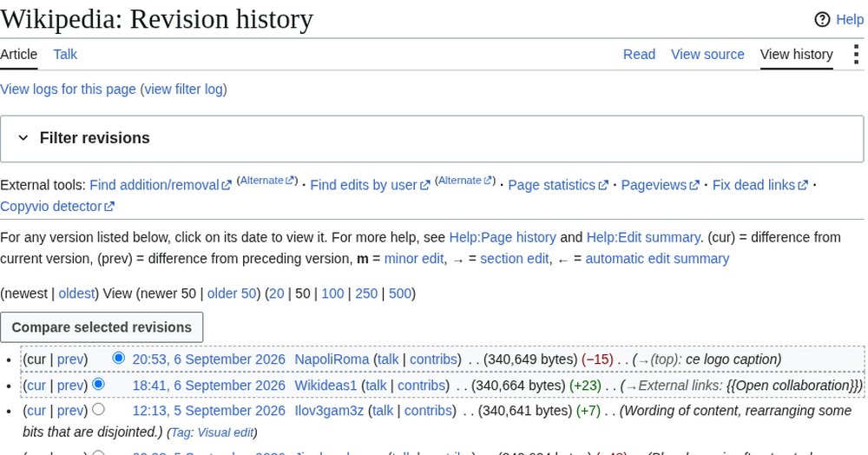This screenshot has width=868, height=455.
Task: View the 20:53, 6 September 2026 revision
Action: pyautogui.click(x=208, y=359)
